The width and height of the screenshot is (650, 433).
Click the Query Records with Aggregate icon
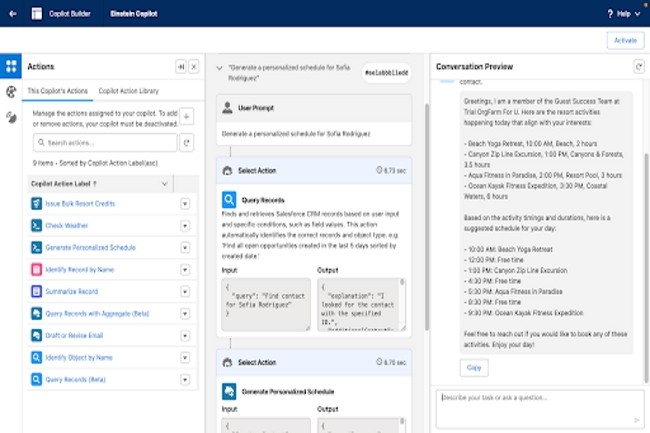coord(36,313)
